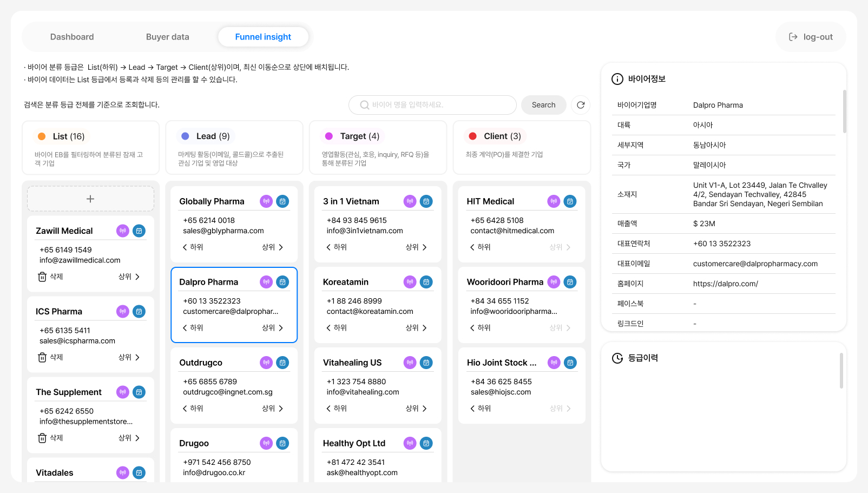Delete ICS Pharma using 삭제
This screenshot has height=493, width=868.
pyautogui.click(x=50, y=357)
